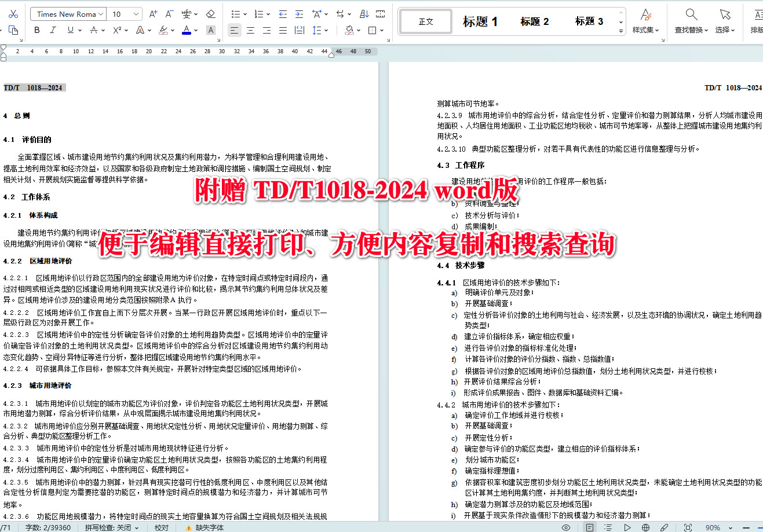This screenshot has width=763, height=532.
Task: Click the sort A-Z icon
Action: [x=364, y=14]
